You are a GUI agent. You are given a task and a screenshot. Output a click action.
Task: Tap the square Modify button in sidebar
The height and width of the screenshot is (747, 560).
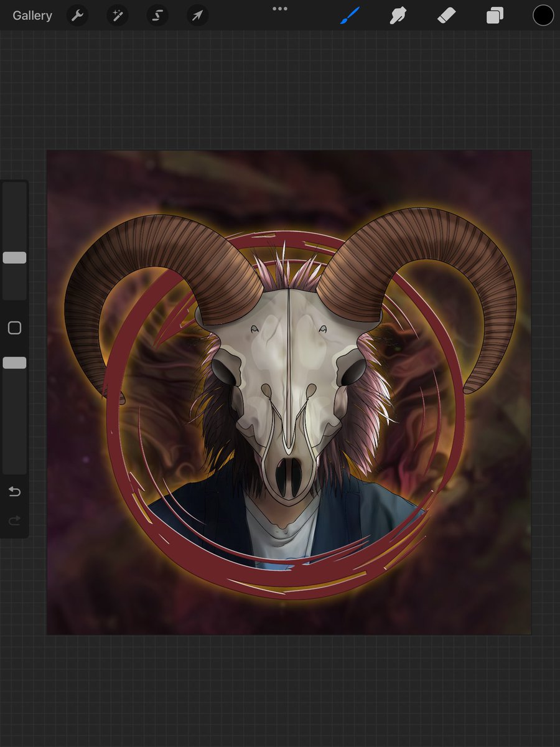tap(14, 328)
